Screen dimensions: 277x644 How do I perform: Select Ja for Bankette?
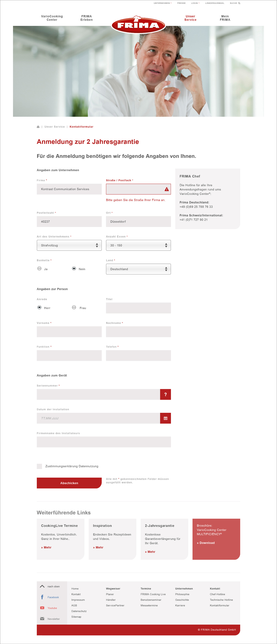(39, 269)
